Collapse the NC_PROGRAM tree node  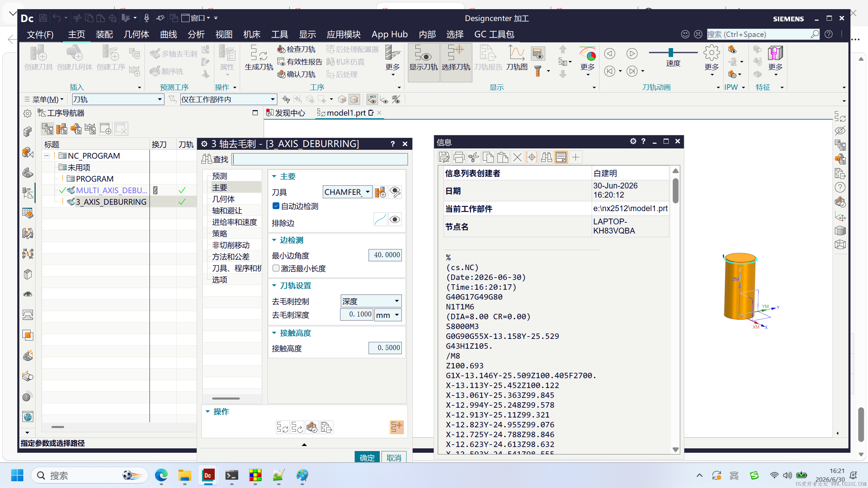[x=47, y=156]
